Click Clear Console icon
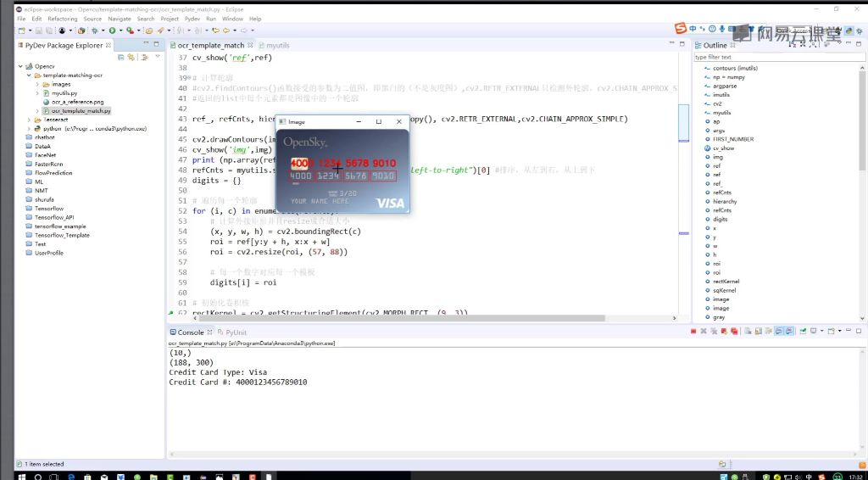Image resolution: width=868 pixels, height=480 pixels. point(748,331)
